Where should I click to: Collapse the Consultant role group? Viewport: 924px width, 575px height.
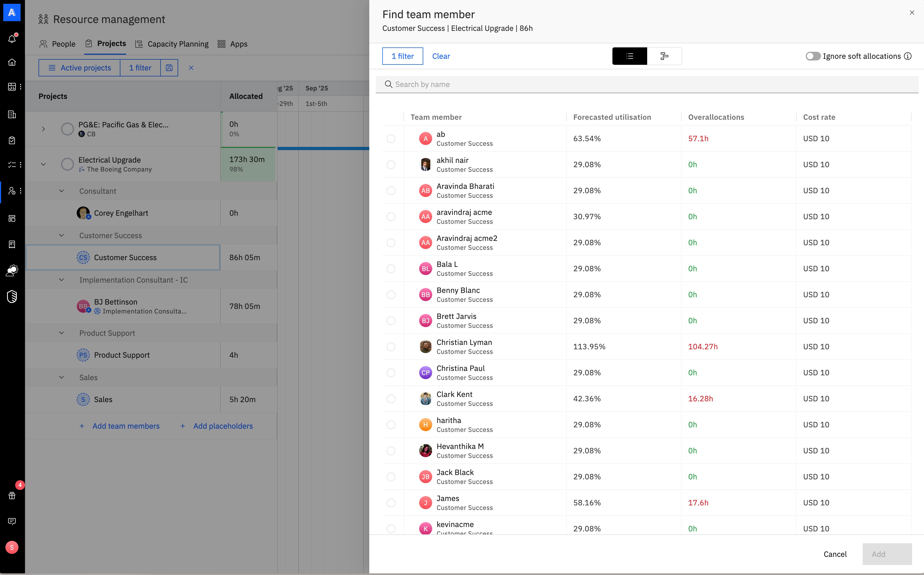tap(62, 191)
